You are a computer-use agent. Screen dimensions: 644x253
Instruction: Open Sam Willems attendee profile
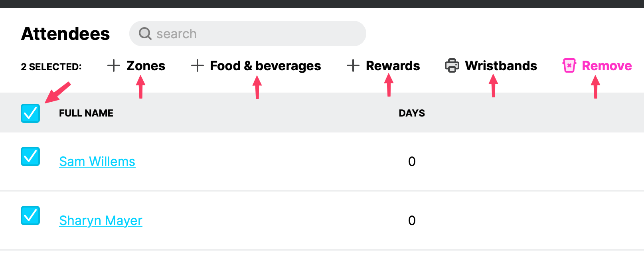(x=97, y=162)
